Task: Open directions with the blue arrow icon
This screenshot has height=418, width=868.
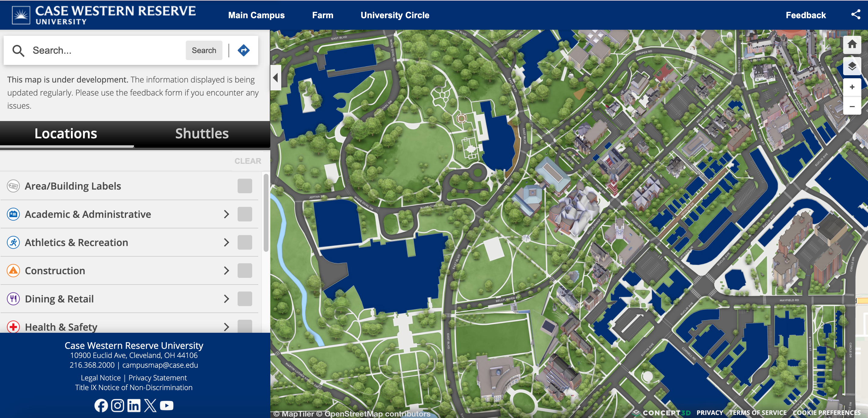Action: point(244,50)
